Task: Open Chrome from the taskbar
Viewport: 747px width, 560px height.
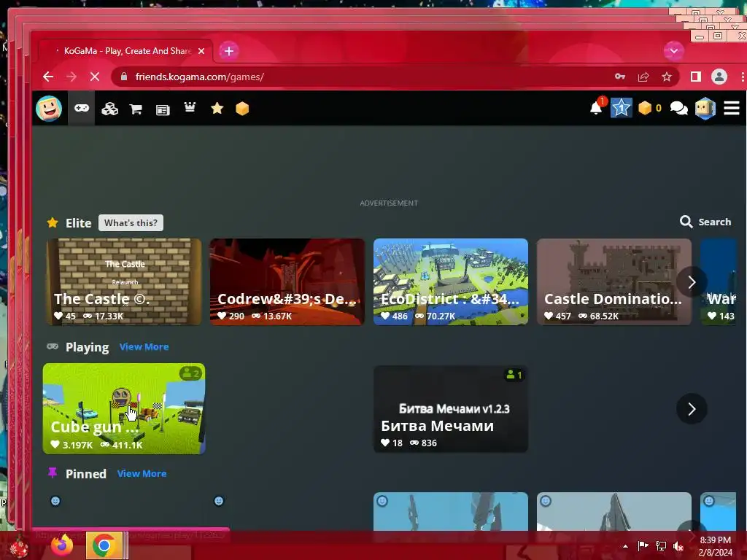Action: (104, 545)
